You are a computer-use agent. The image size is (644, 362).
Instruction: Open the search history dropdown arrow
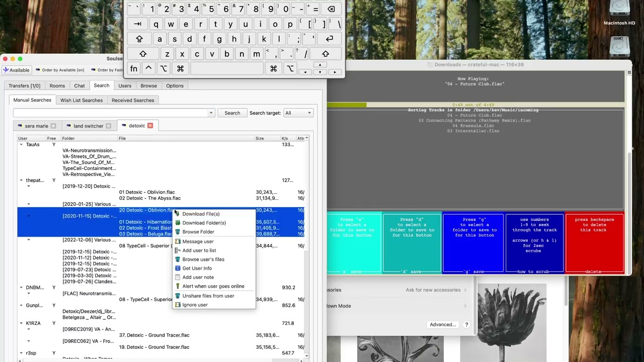point(211,113)
